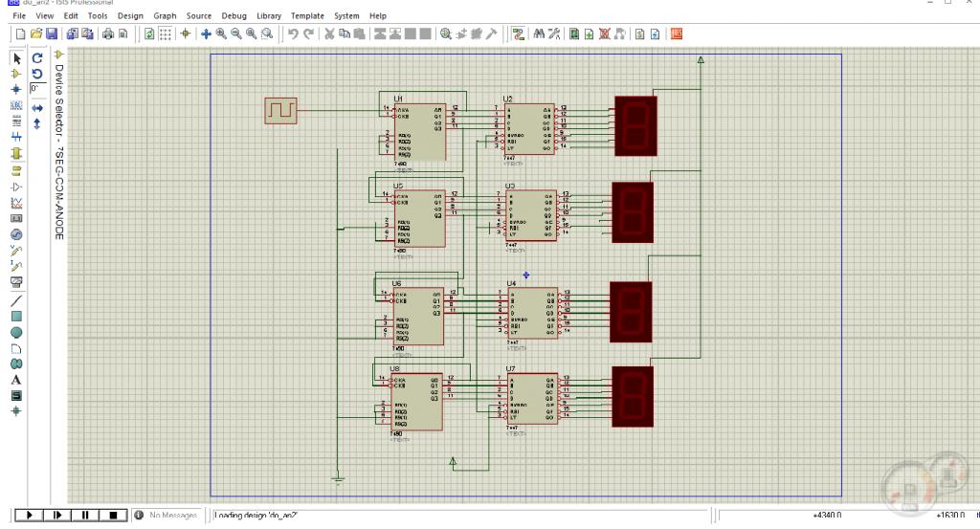Pick the 2D circle graphics tool
This screenshot has height=529, width=980.
coord(16,332)
